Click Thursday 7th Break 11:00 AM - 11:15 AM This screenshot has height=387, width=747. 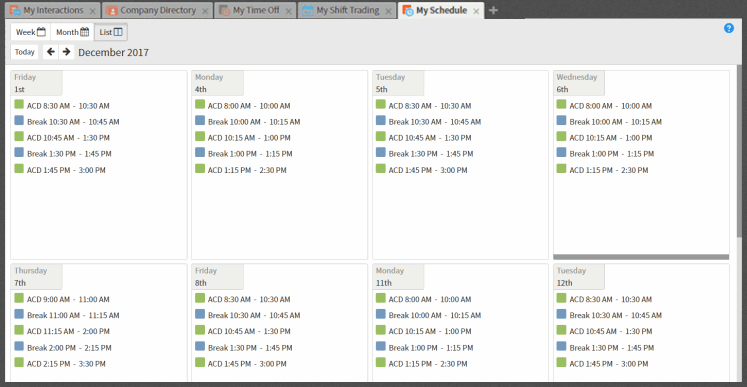point(73,316)
